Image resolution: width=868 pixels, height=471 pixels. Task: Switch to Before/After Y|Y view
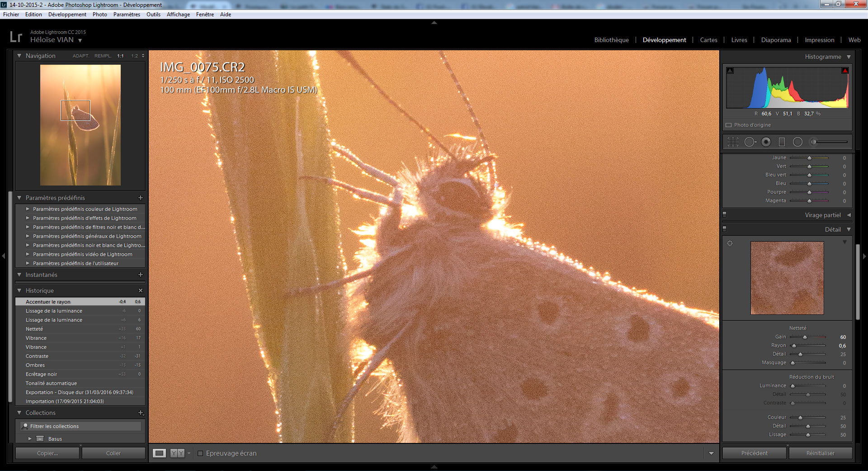[x=177, y=453]
